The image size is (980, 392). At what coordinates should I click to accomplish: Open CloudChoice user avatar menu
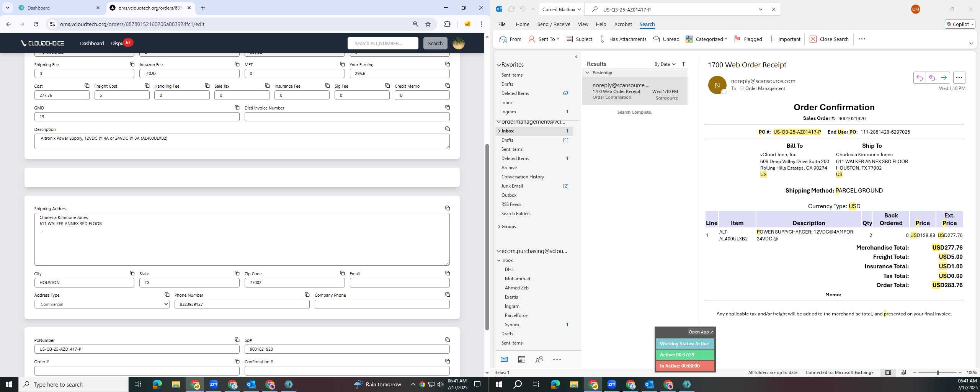[x=459, y=43]
